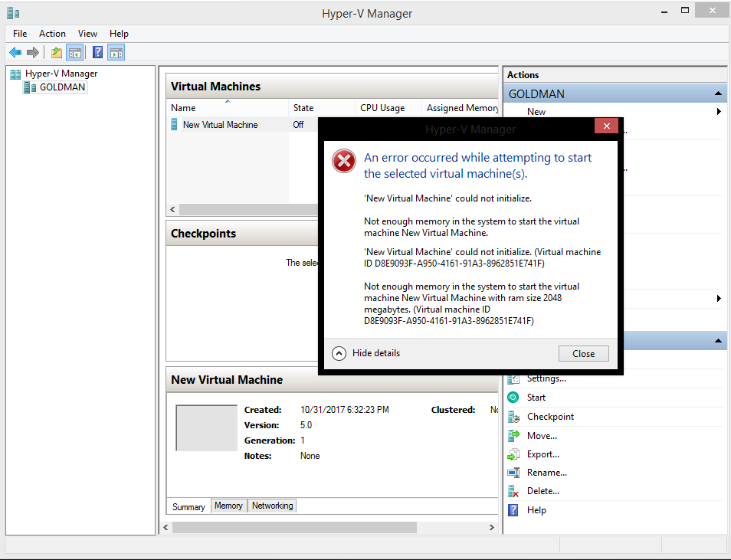Toggle the Show/Hide Console Tree icon
The width and height of the screenshot is (731, 560).
[74, 52]
